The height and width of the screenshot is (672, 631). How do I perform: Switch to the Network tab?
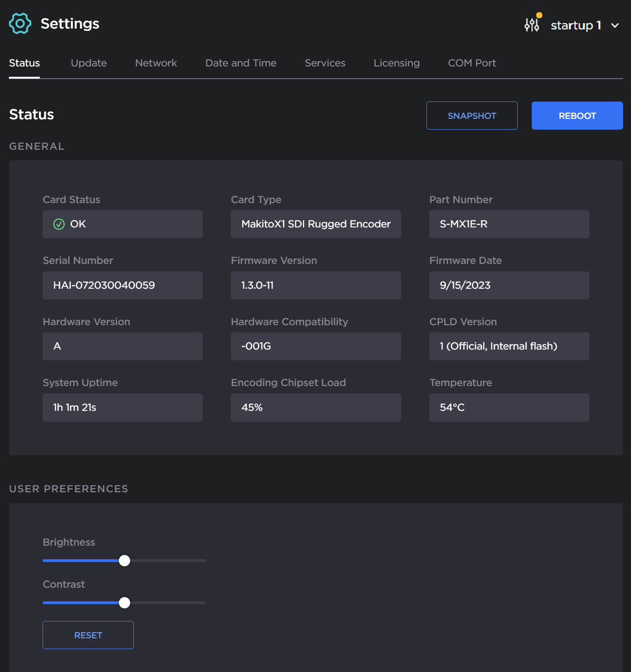point(156,63)
